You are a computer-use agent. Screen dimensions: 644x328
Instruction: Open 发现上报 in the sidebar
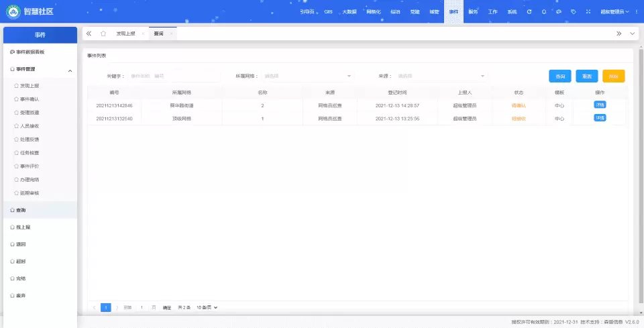pos(40,86)
